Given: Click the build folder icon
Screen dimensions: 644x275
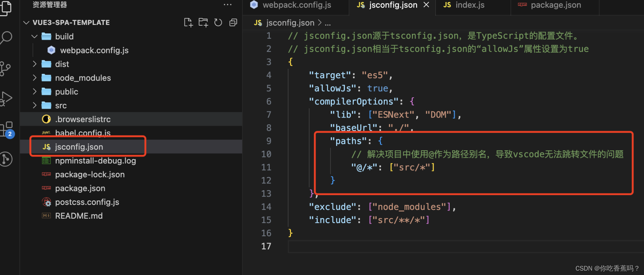Looking at the screenshot, I should 46,36.
